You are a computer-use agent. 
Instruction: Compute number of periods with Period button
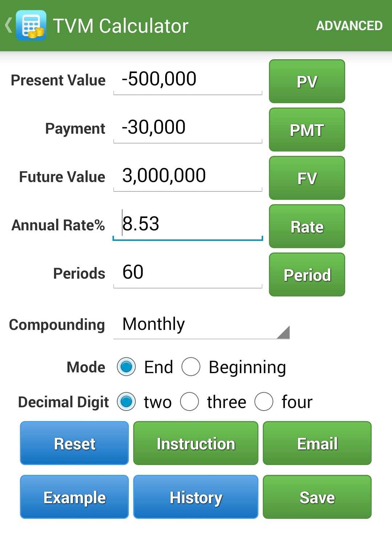[x=307, y=275]
